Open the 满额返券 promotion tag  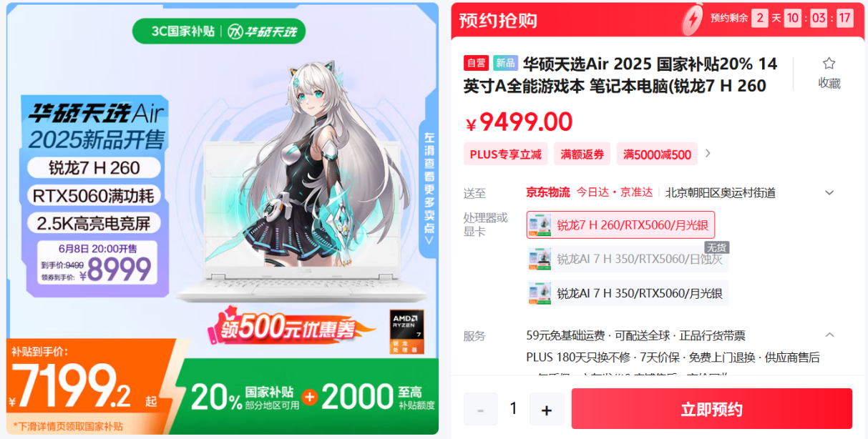click(582, 154)
